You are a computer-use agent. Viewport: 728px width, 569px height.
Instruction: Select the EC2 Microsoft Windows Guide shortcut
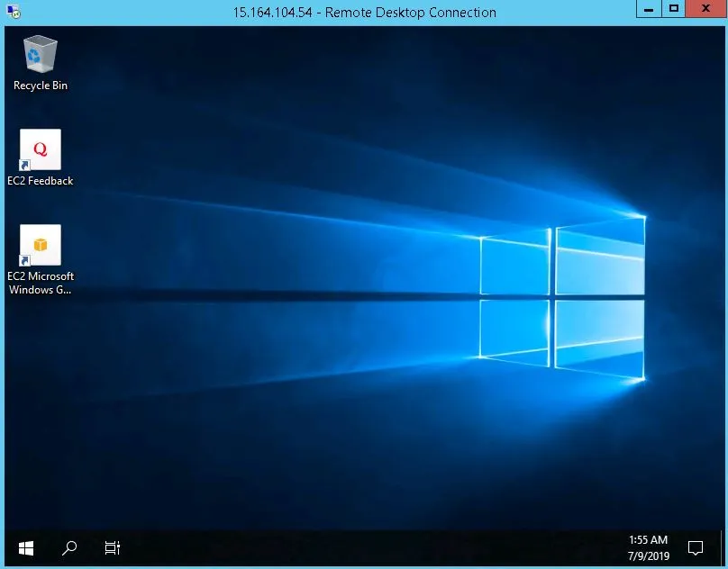pyautogui.click(x=41, y=245)
